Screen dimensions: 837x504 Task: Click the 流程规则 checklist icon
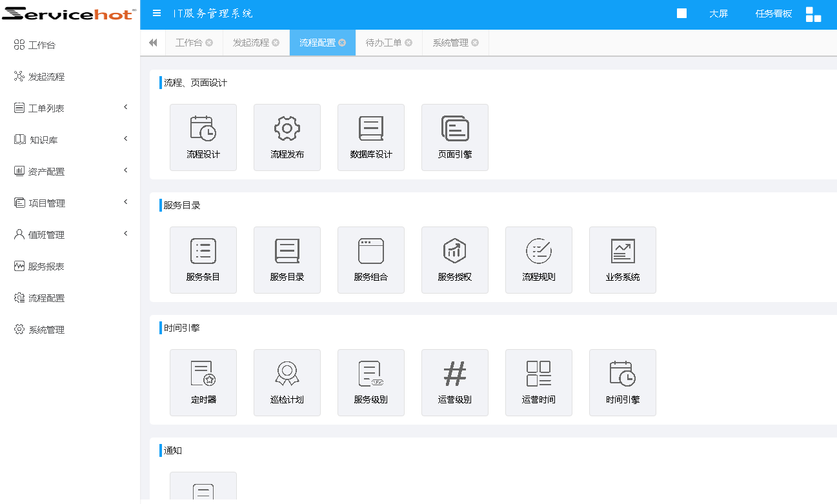538,251
